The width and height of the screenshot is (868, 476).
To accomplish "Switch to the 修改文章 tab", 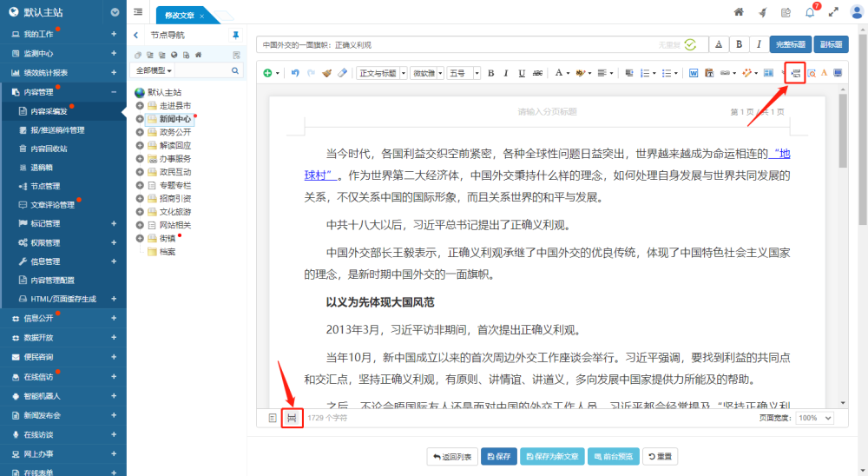I will click(180, 16).
